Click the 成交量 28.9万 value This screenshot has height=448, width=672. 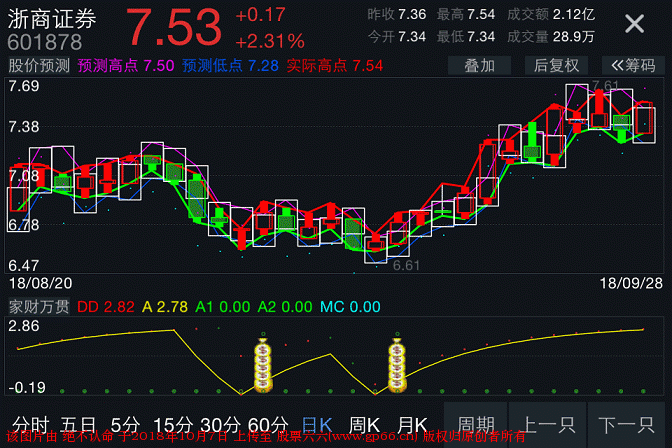551,37
